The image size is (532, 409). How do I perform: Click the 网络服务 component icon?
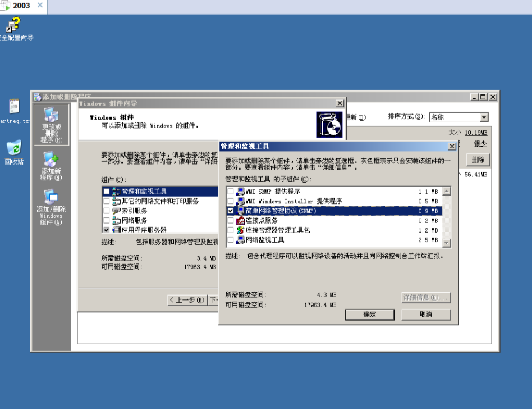point(116,220)
